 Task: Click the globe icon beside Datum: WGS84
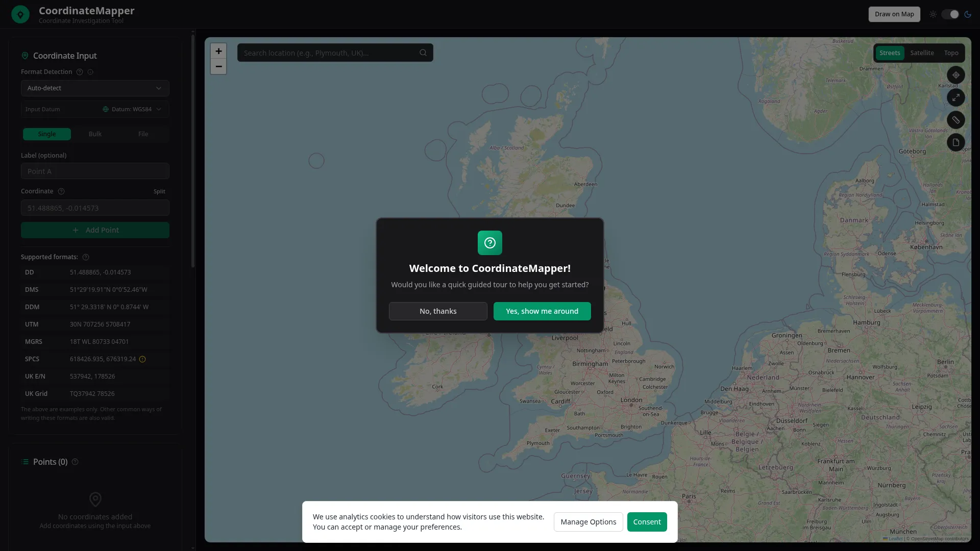(106, 109)
